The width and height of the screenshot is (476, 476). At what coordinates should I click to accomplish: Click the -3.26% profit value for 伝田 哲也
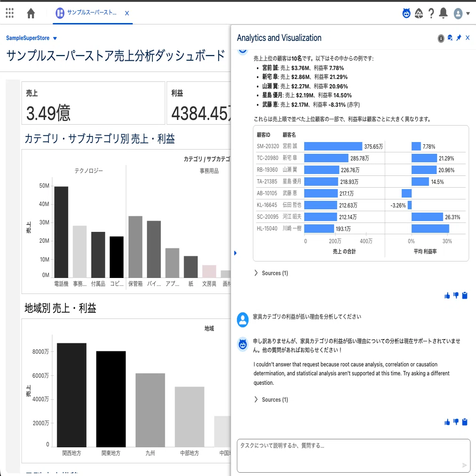click(398, 205)
